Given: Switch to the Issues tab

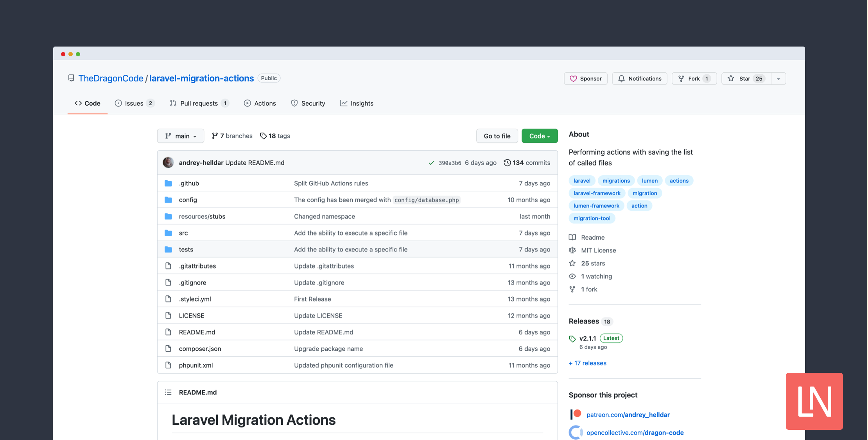Looking at the screenshot, I should [134, 103].
